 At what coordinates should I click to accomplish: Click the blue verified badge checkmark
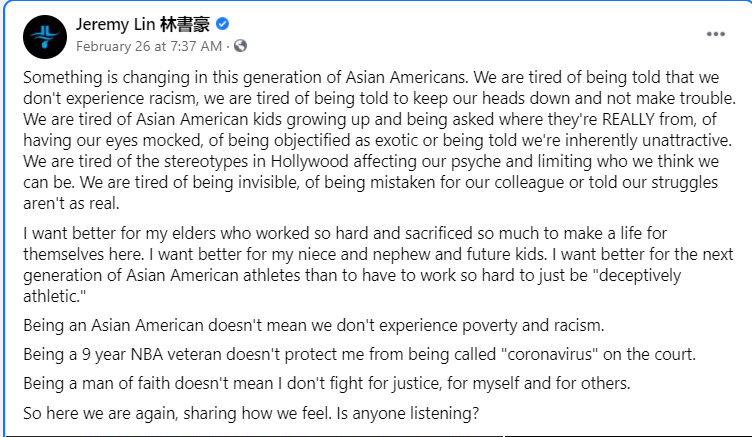click(x=222, y=24)
